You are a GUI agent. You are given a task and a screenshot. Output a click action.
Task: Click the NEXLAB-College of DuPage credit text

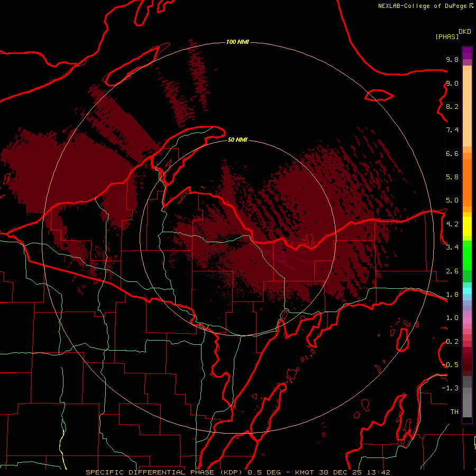pyautogui.click(x=422, y=6)
